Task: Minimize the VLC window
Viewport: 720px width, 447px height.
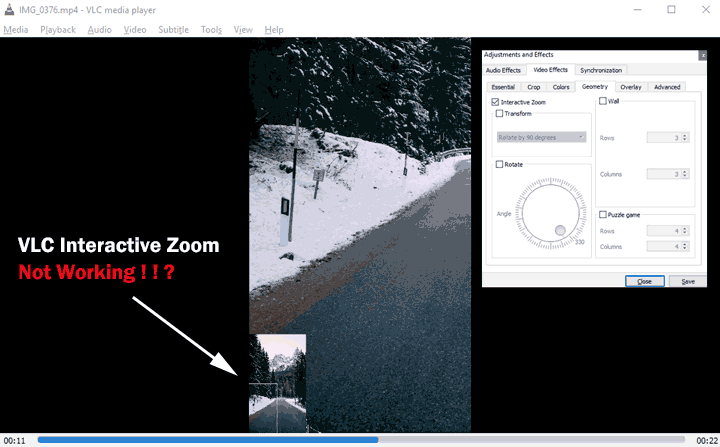Action: (x=637, y=10)
